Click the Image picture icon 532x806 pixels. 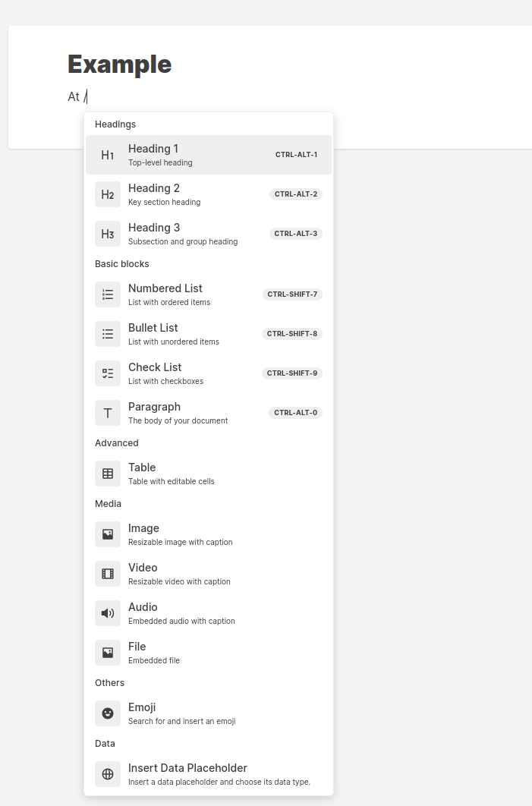(108, 534)
